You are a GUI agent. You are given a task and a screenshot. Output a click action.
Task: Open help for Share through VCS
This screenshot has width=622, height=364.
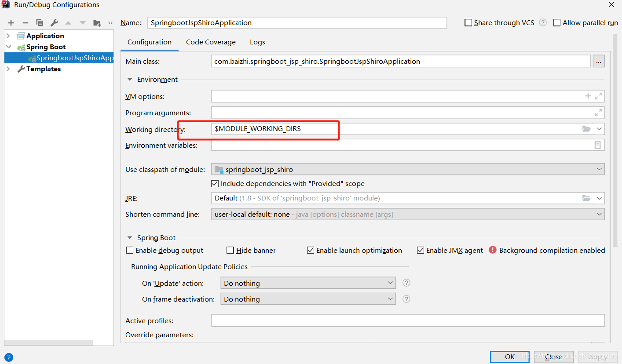pyautogui.click(x=543, y=22)
